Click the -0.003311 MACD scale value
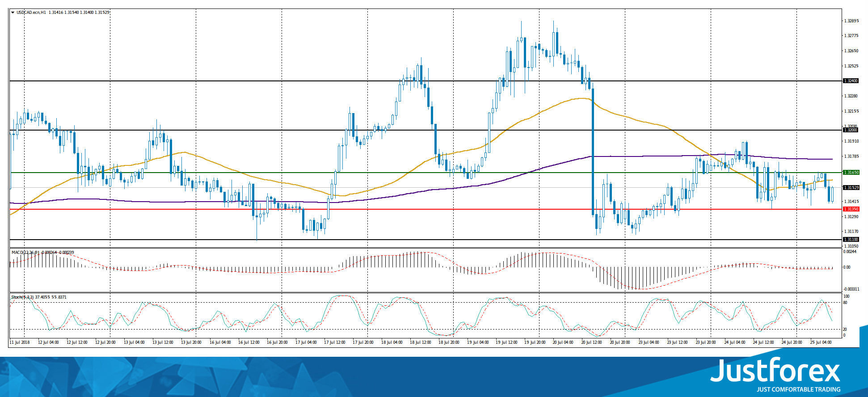 click(x=851, y=289)
